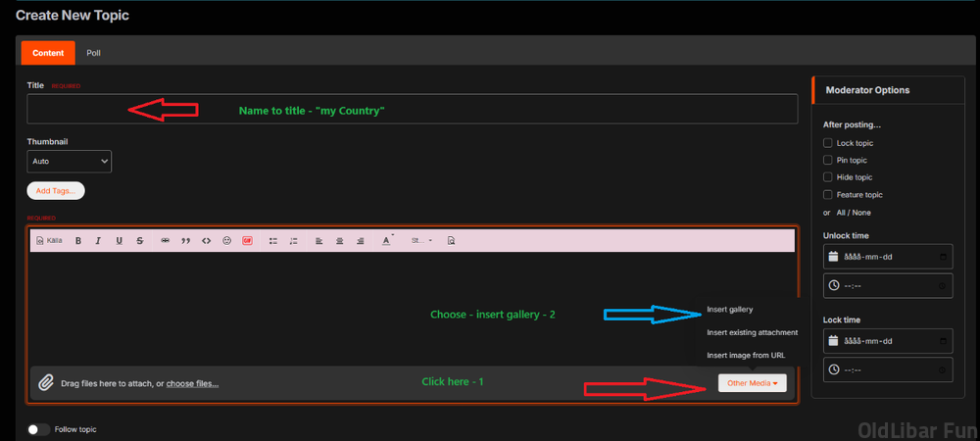Insert a bulleted list
The height and width of the screenshot is (441, 980).
[273, 240]
